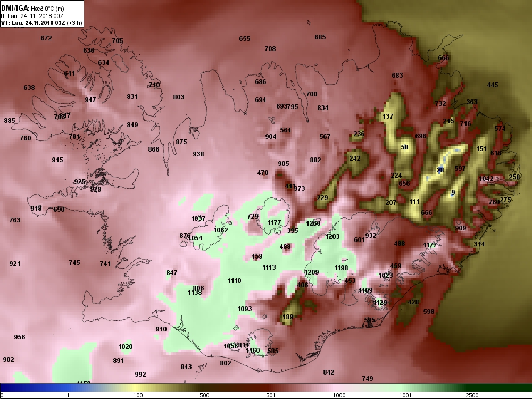Click the 100 label on color scale

click(138, 395)
